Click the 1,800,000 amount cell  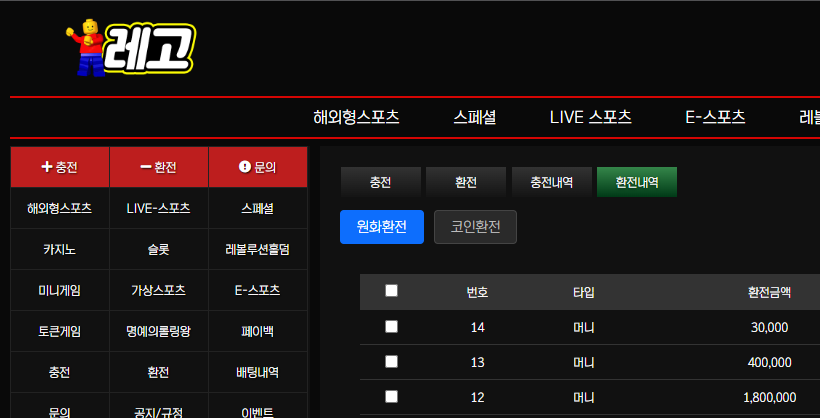tap(769, 398)
